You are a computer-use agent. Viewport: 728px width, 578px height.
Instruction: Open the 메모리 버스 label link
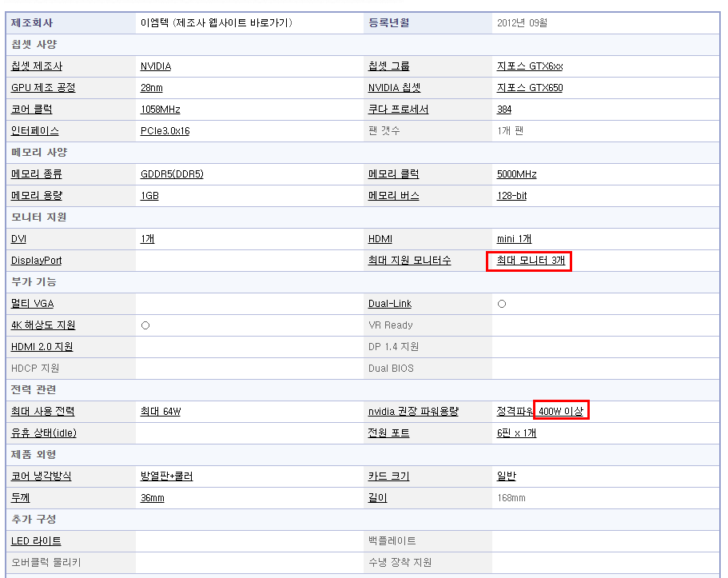click(x=394, y=196)
